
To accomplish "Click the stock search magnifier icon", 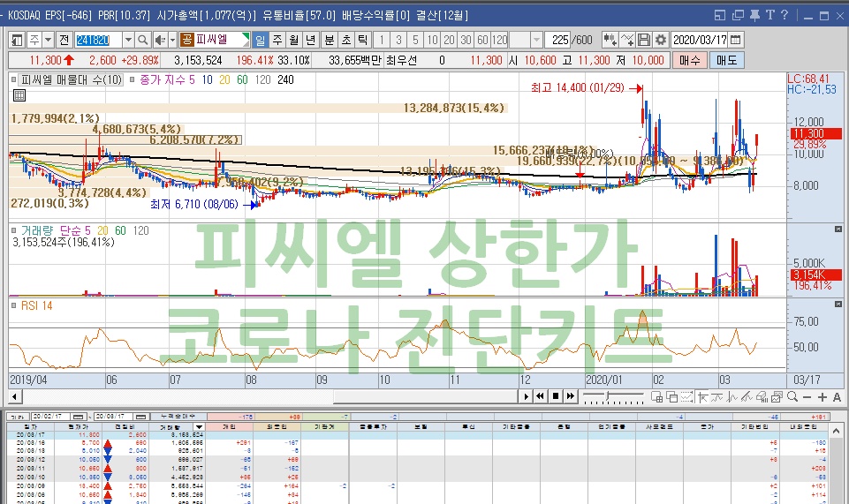I will point(143,40).
